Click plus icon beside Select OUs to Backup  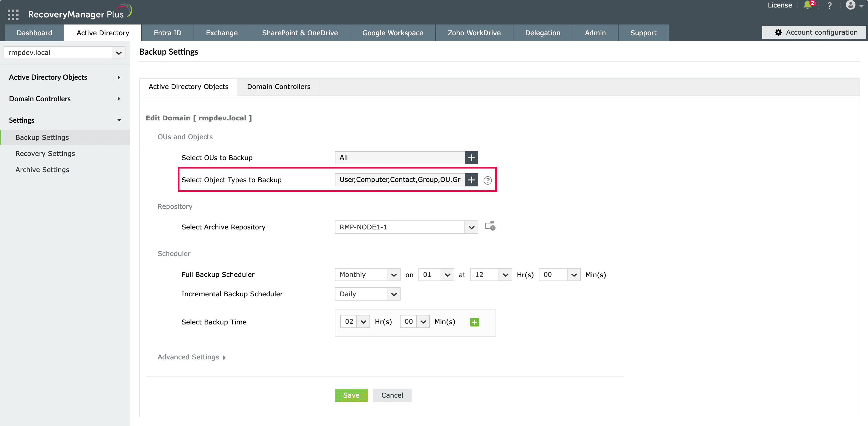(x=471, y=158)
